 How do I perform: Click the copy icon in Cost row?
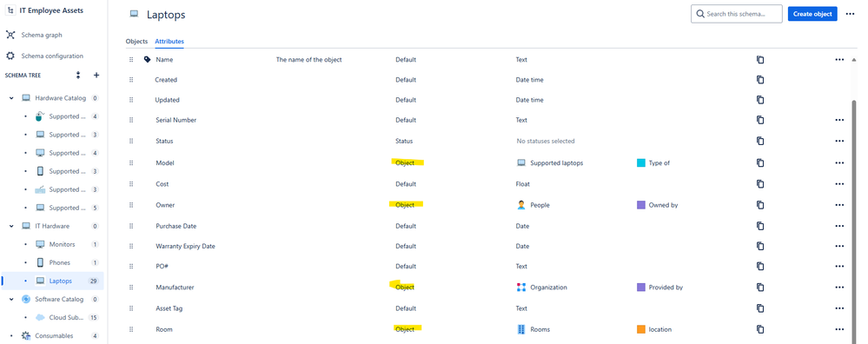tap(760, 184)
